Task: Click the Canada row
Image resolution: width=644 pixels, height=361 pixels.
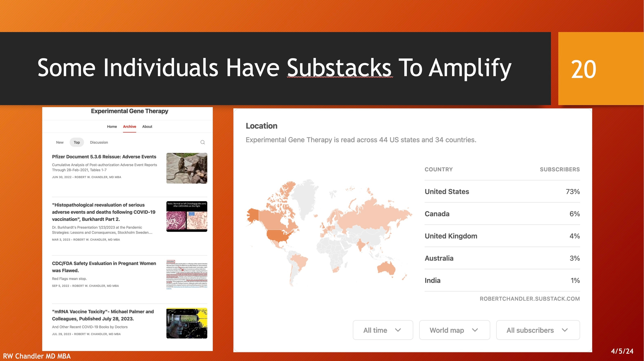Action: 502,214
